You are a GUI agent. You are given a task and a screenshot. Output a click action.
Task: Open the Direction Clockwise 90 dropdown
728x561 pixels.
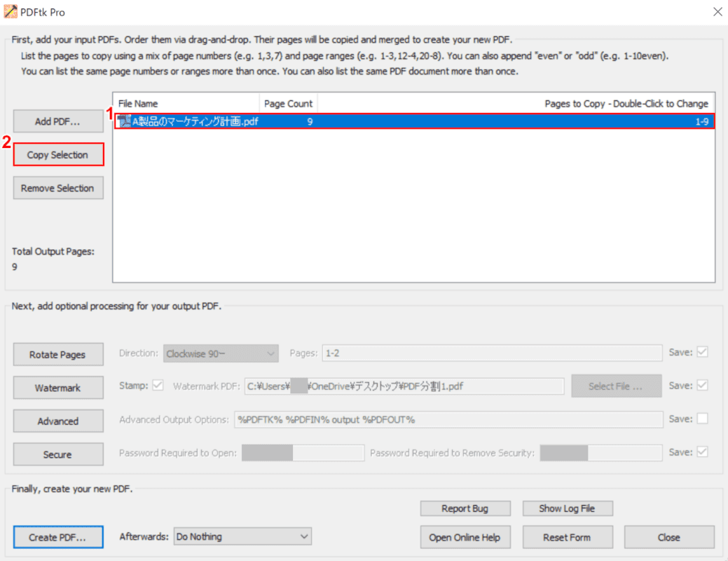coord(221,353)
